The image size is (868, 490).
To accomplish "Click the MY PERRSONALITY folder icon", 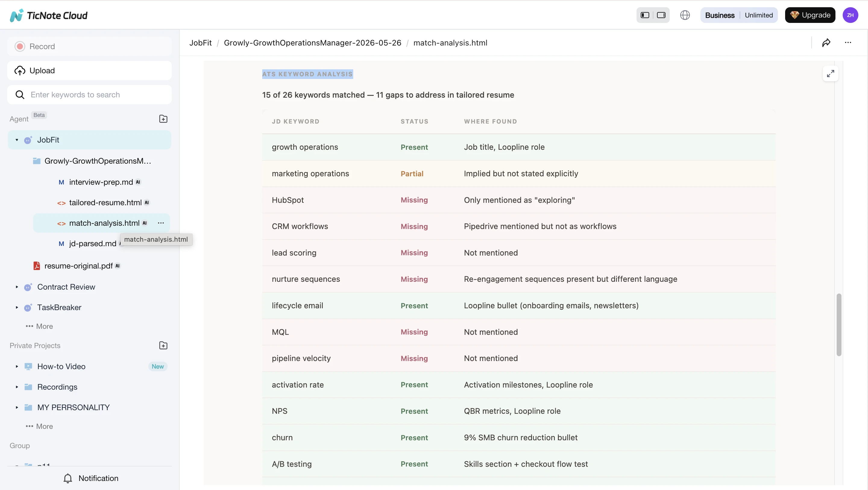I will [x=28, y=407].
